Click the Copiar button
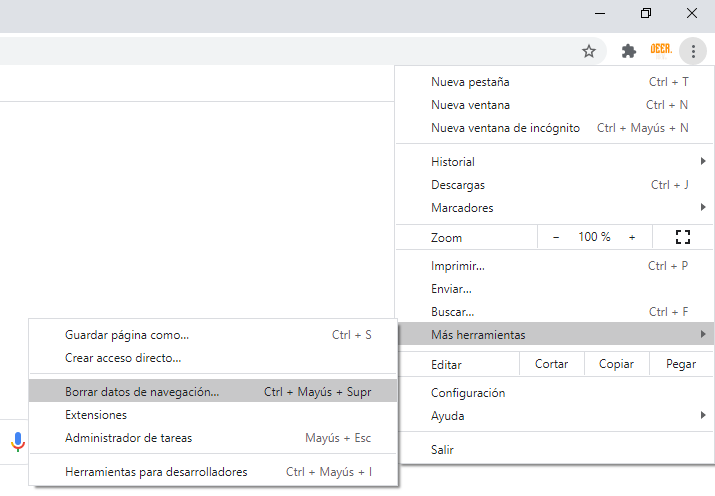 tap(616, 364)
